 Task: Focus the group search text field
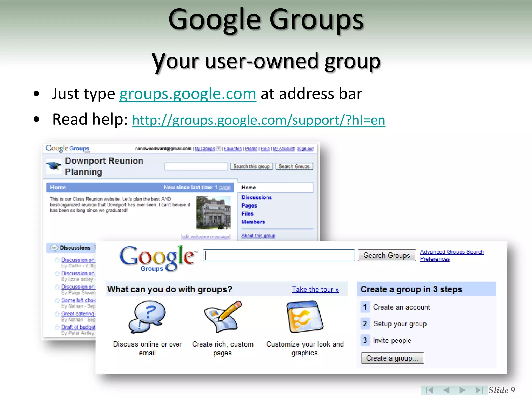(x=196, y=166)
